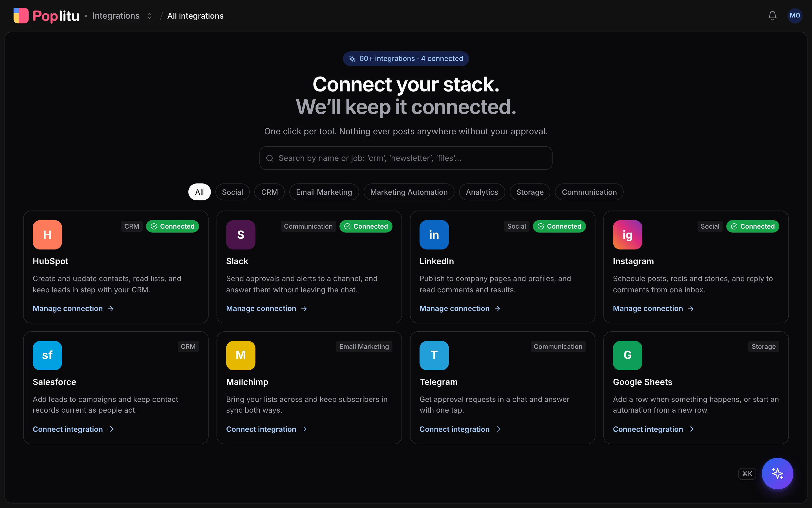Click the All integrations breadcrumb
This screenshot has height=508, width=812.
195,16
